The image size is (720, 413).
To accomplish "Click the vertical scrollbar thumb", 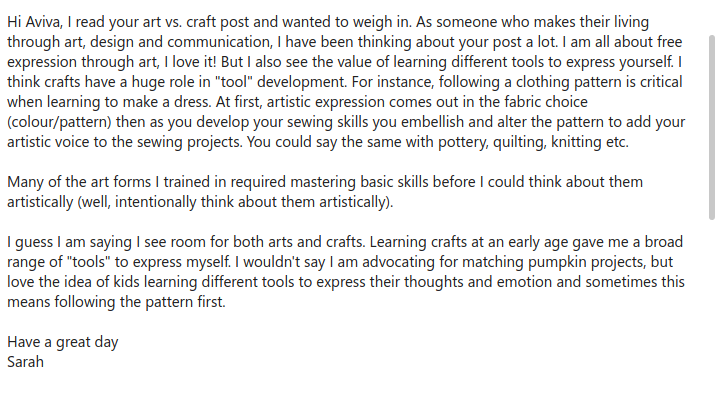I will point(712,127).
